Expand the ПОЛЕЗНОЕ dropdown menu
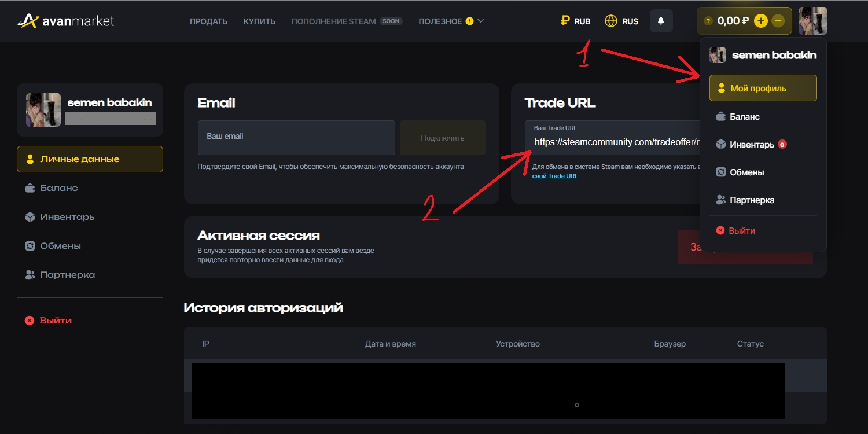 (451, 21)
